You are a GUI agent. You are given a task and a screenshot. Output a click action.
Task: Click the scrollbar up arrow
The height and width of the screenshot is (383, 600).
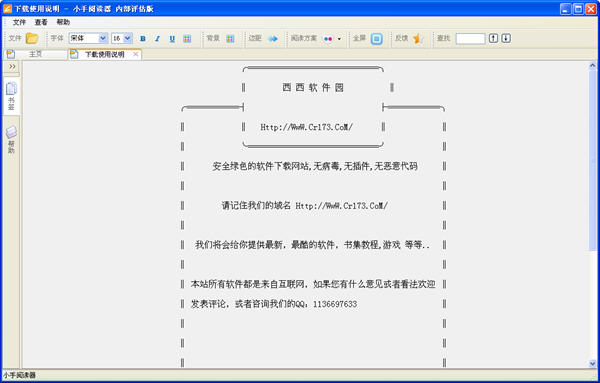click(592, 66)
